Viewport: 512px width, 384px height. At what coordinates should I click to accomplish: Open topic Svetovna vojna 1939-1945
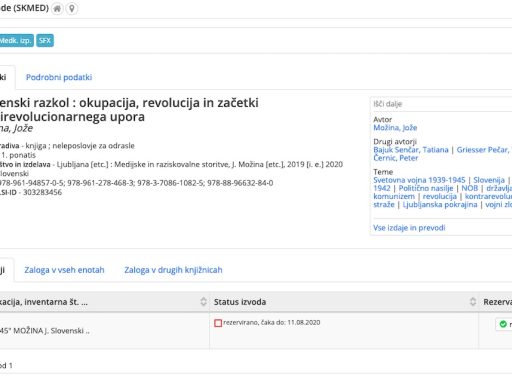click(419, 180)
